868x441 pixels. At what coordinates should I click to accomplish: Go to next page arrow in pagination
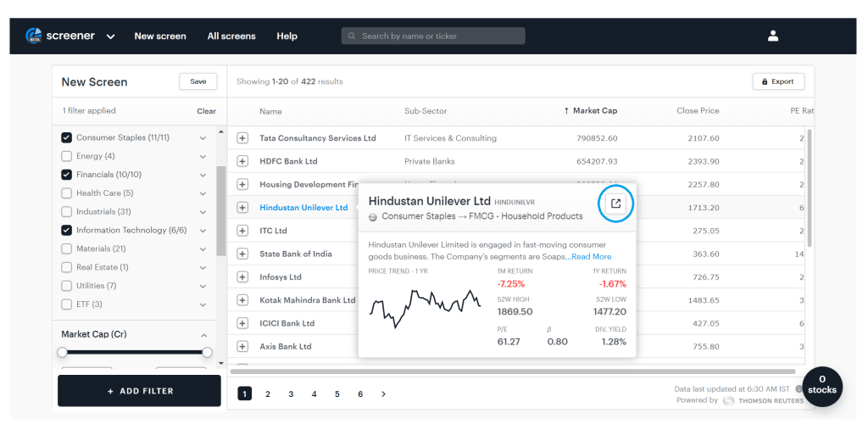383,394
